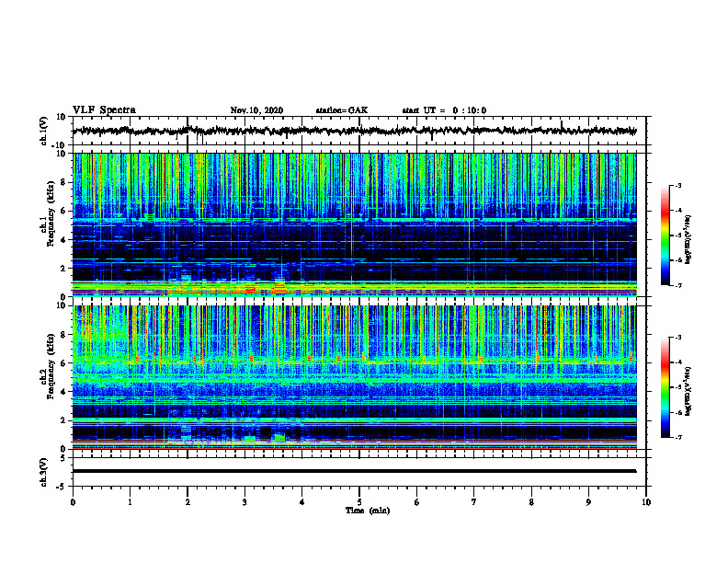Click time axis tick label '6'
Viewport: 728px width, 563px height.
click(x=416, y=502)
